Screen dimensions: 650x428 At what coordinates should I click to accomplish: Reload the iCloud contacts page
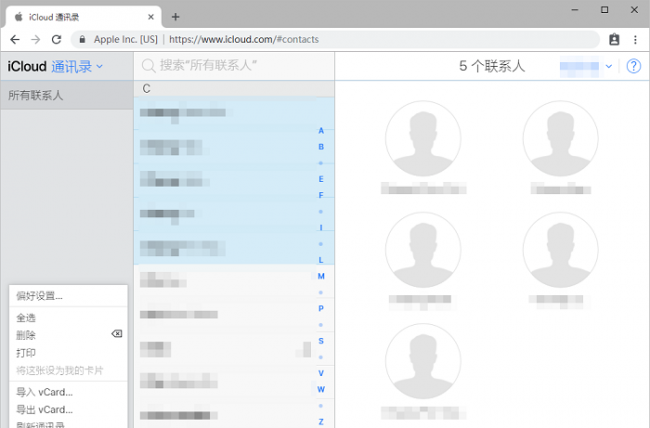coord(56,39)
